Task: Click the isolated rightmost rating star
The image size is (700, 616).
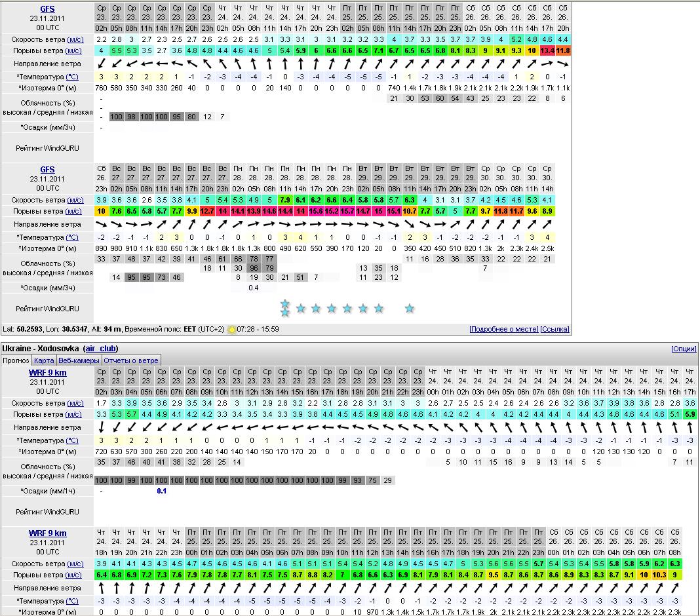Action: 409,308
